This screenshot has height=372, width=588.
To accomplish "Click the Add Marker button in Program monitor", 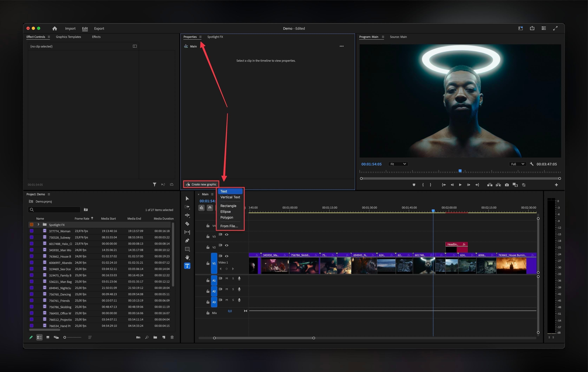I will (x=414, y=185).
